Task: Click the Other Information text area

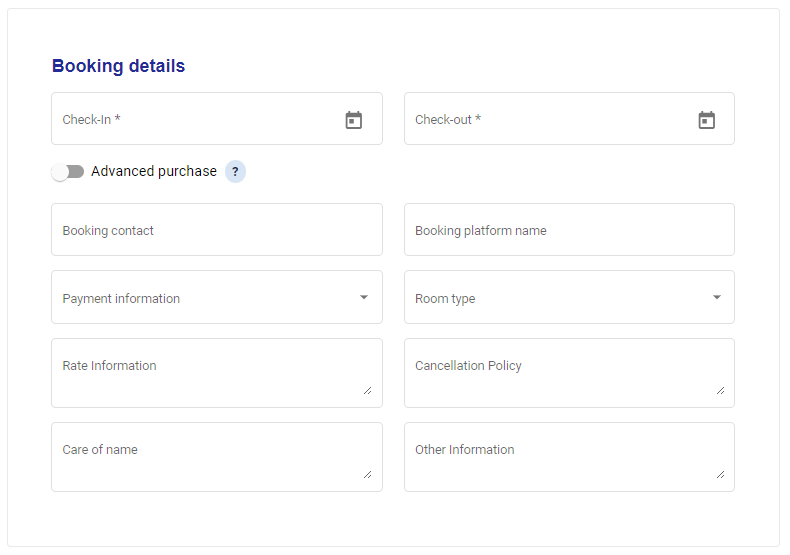Action: [569, 457]
